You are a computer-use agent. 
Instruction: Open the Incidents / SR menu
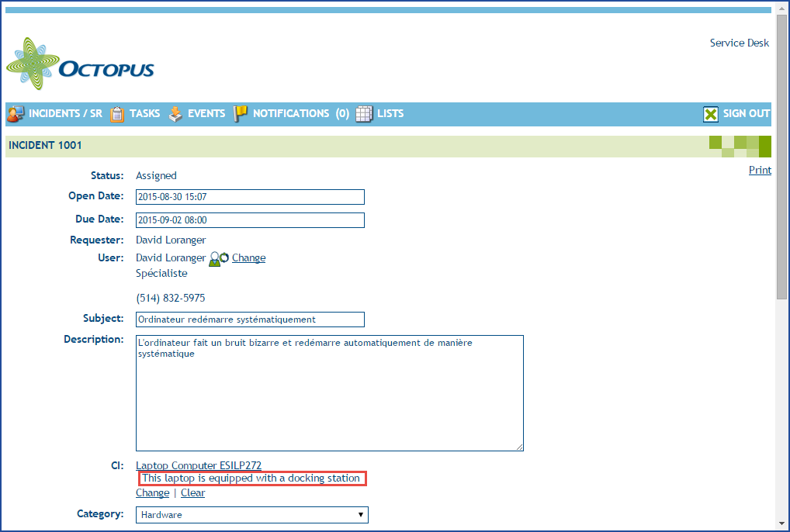pos(65,114)
